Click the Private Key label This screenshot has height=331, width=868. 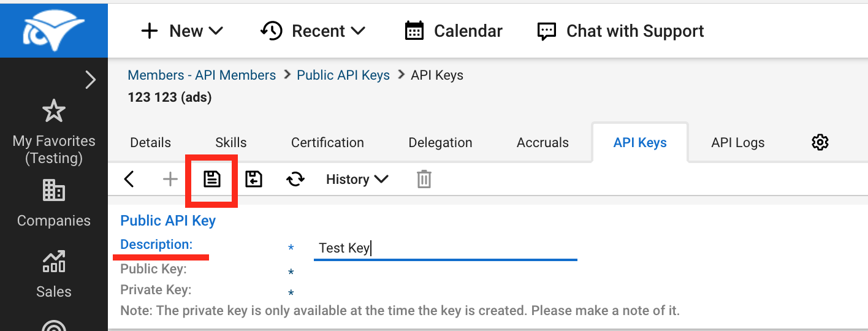tap(156, 289)
